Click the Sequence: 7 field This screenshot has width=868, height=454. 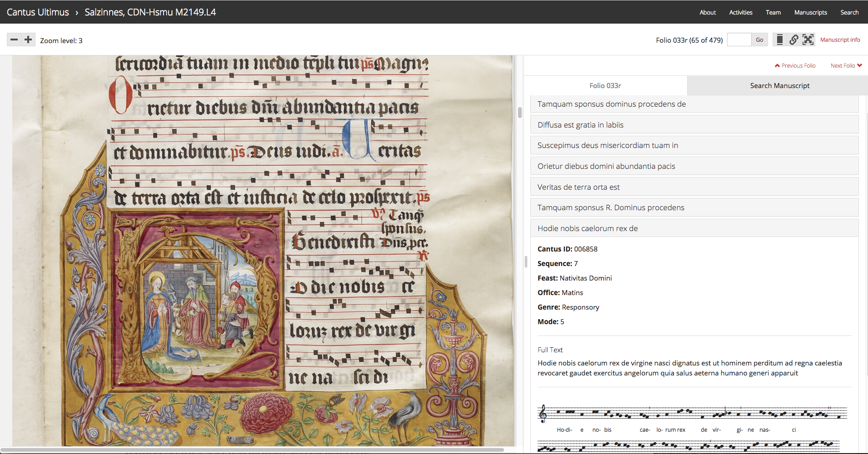pos(558,263)
